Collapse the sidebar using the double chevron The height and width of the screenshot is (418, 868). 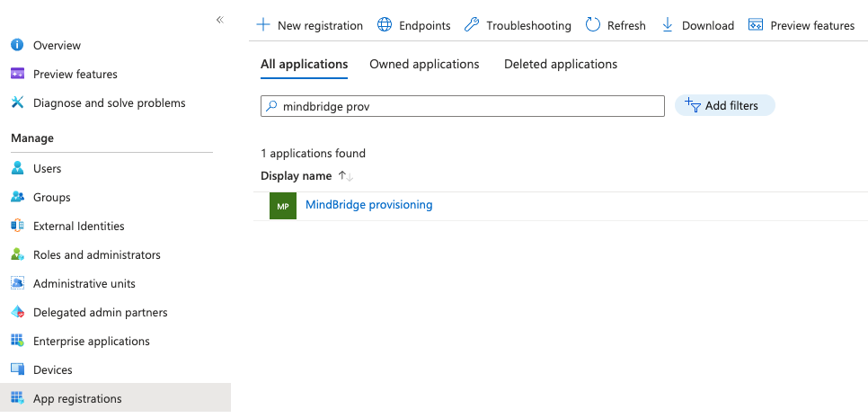coord(219,20)
